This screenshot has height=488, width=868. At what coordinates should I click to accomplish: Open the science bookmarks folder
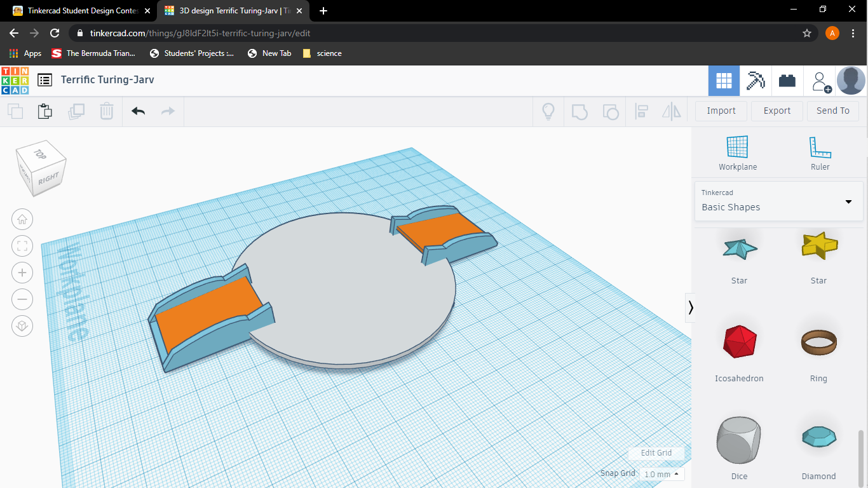tap(322, 53)
